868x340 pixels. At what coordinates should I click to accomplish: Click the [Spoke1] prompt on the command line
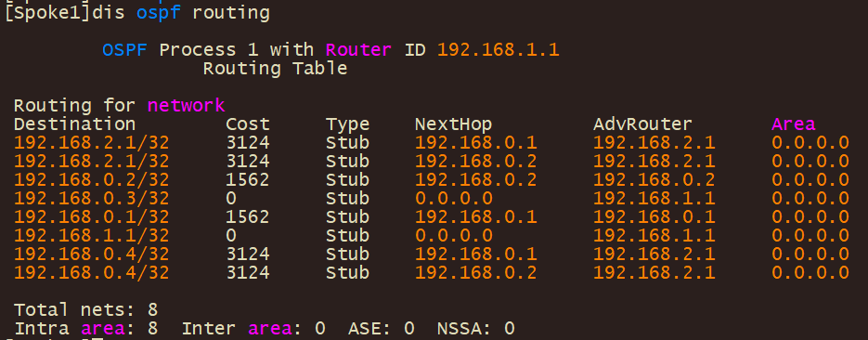(x=48, y=13)
